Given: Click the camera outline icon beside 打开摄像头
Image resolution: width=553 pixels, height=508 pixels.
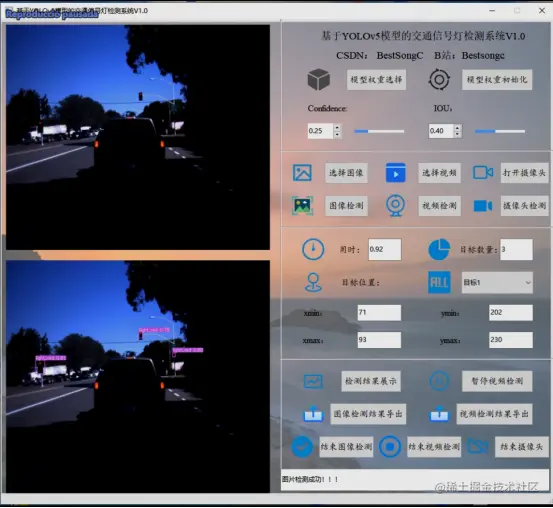Looking at the screenshot, I should click(483, 173).
